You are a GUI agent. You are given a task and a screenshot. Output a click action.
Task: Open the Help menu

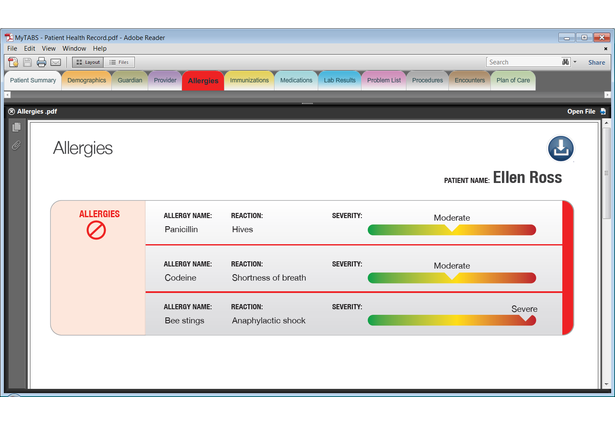click(x=100, y=48)
